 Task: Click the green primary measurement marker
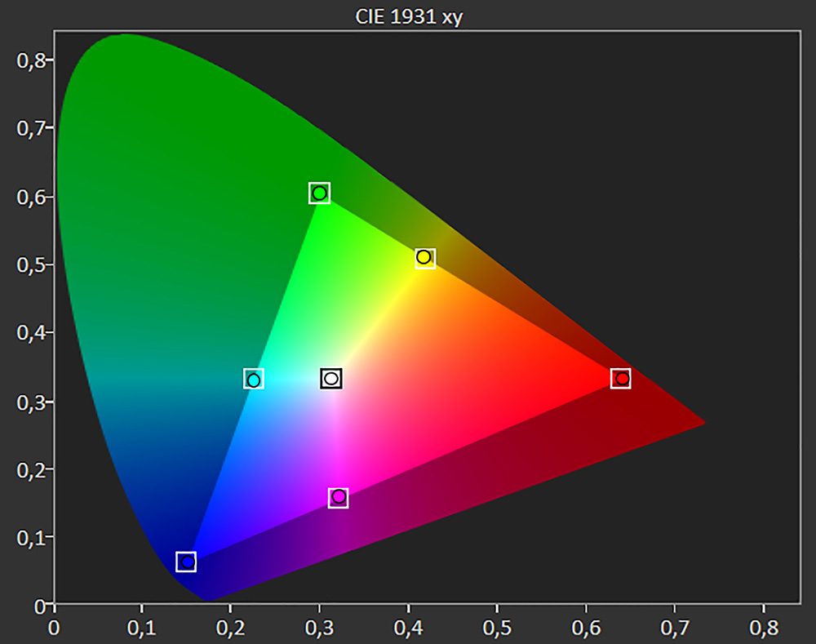point(319,193)
